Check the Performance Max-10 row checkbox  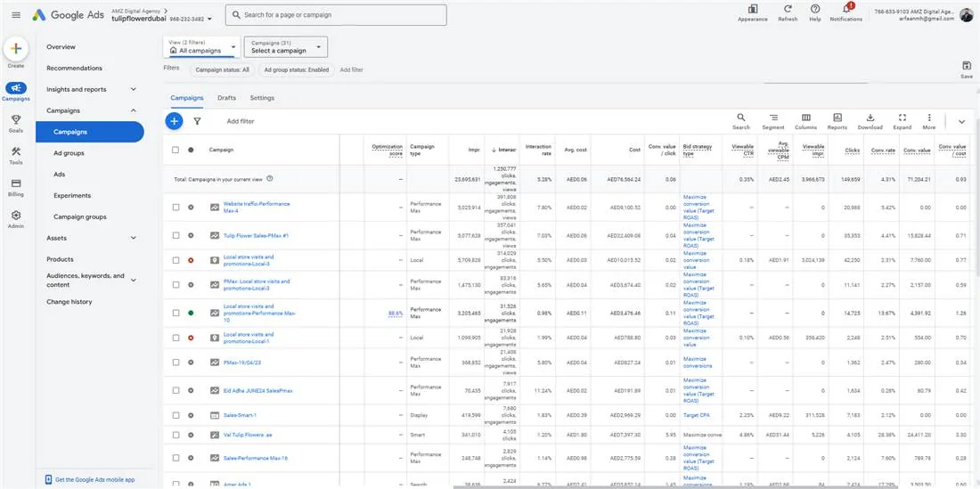coord(176,313)
